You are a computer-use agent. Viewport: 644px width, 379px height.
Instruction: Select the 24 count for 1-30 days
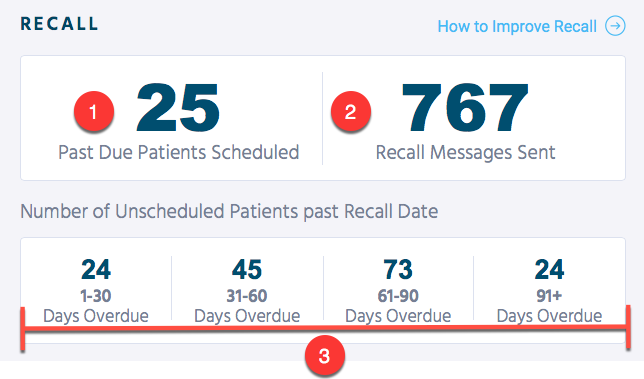[96, 270]
